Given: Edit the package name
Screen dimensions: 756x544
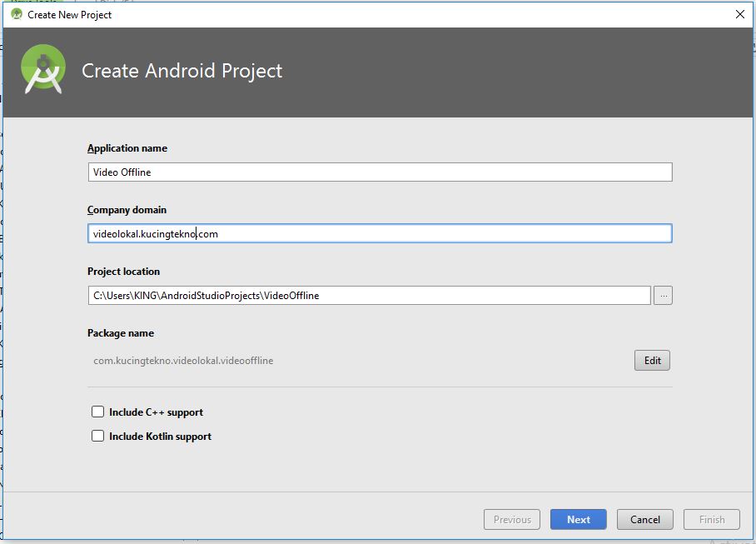Looking at the screenshot, I should tap(652, 360).
